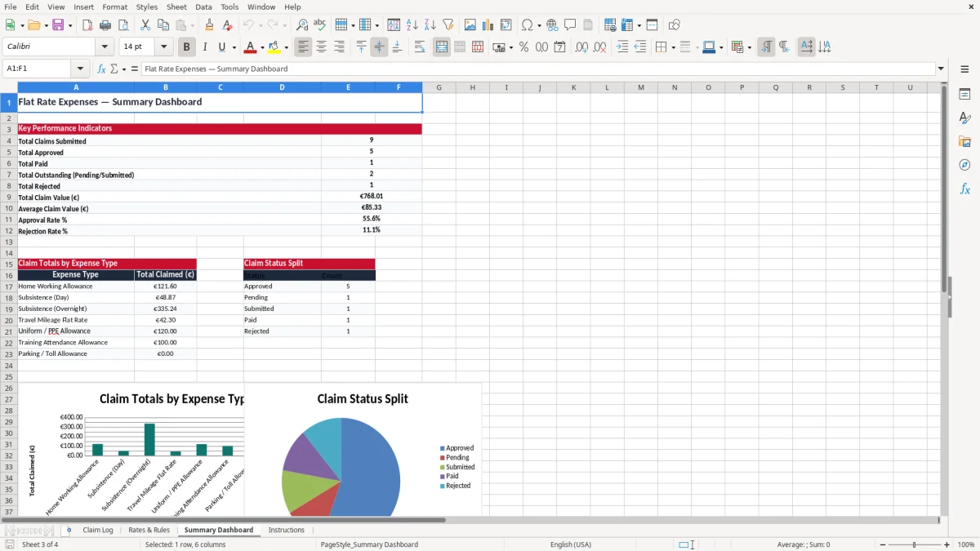Screen dimensions: 980x551
Task: Expand the Name Box A1:F1 dropdown
Action: click(x=80, y=69)
